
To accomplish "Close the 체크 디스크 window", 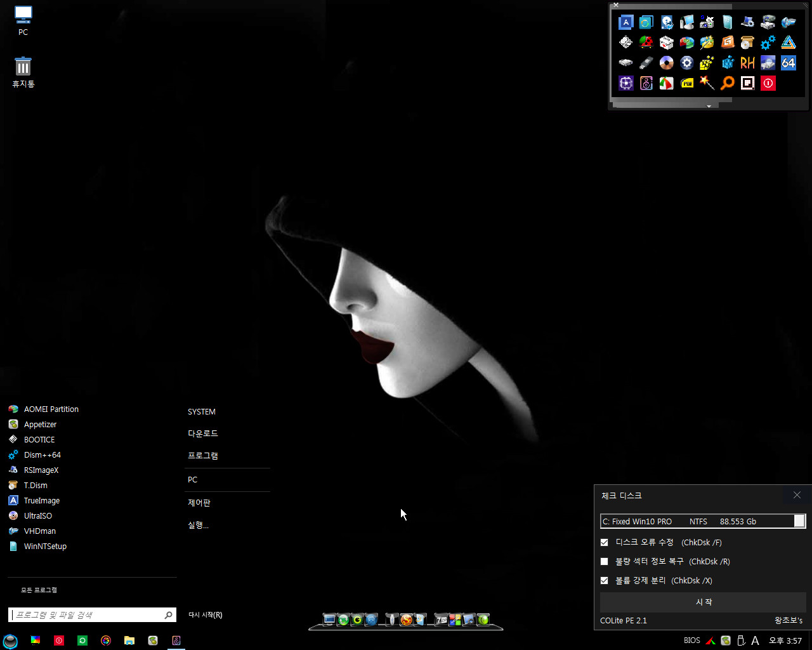I will [797, 495].
